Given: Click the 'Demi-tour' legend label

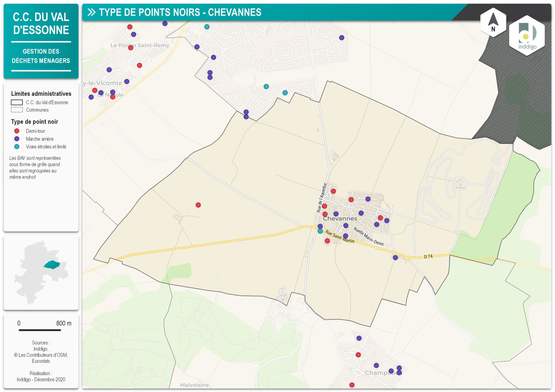Looking at the screenshot, I should [x=36, y=131].
